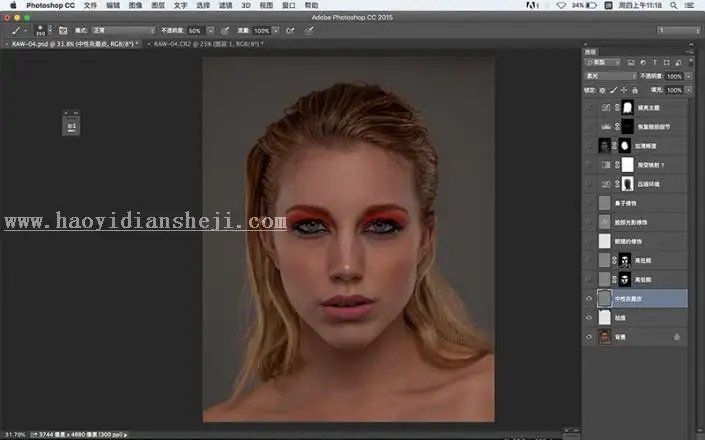Filter layers by pixel layers icon
The image size is (705, 440).
pos(631,62)
